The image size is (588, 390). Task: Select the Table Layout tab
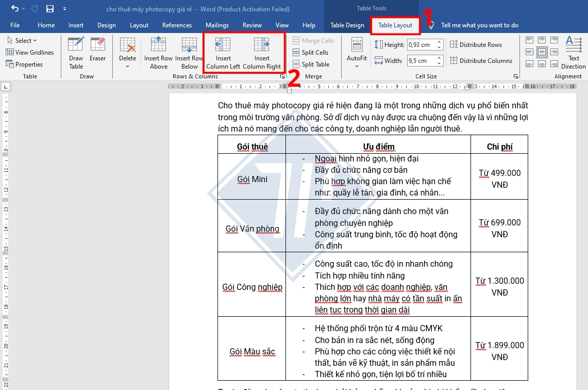[395, 25]
